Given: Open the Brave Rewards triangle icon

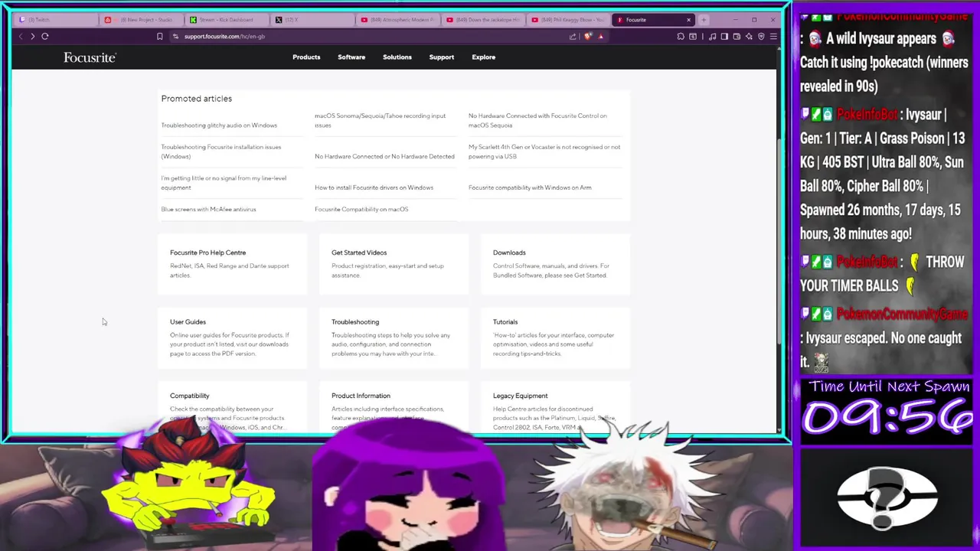Looking at the screenshot, I should [x=600, y=36].
